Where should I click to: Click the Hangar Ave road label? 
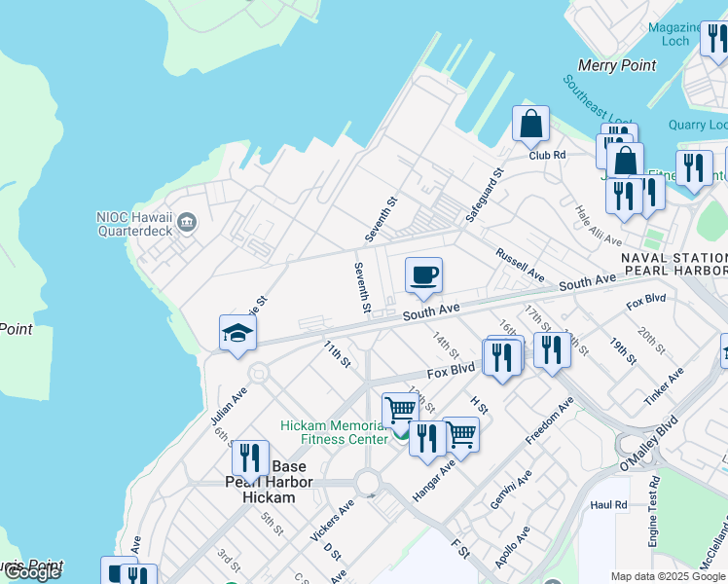[x=434, y=482]
